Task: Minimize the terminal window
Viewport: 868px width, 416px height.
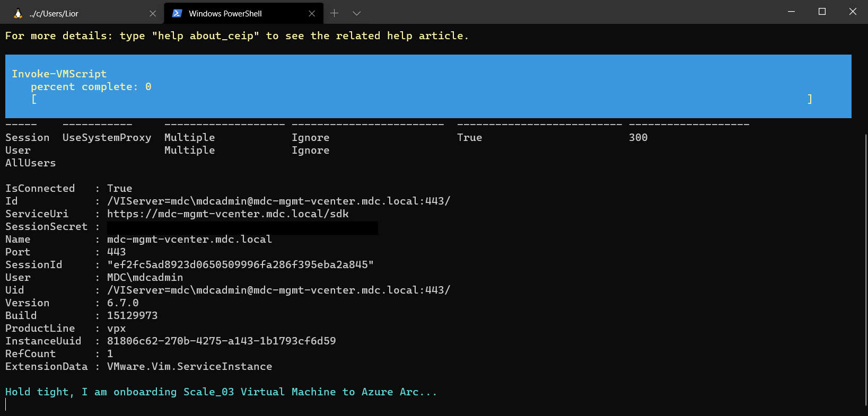Action: [x=791, y=12]
